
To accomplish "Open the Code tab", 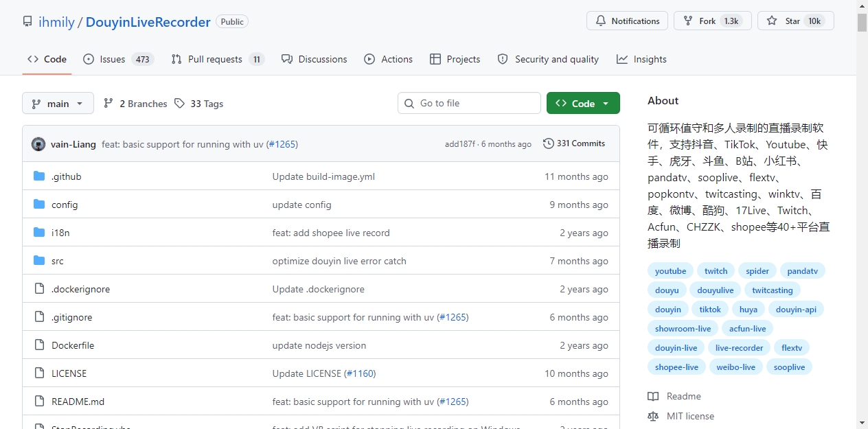I will click(47, 59).
